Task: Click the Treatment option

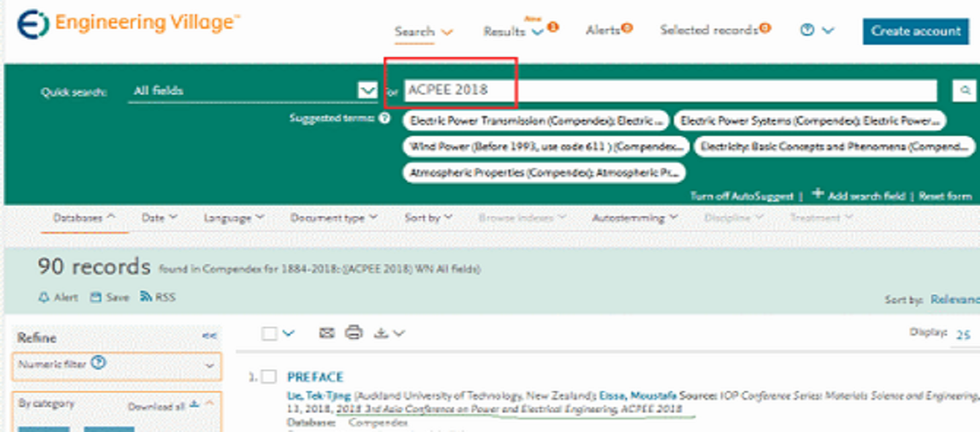Action: point(821,218)
